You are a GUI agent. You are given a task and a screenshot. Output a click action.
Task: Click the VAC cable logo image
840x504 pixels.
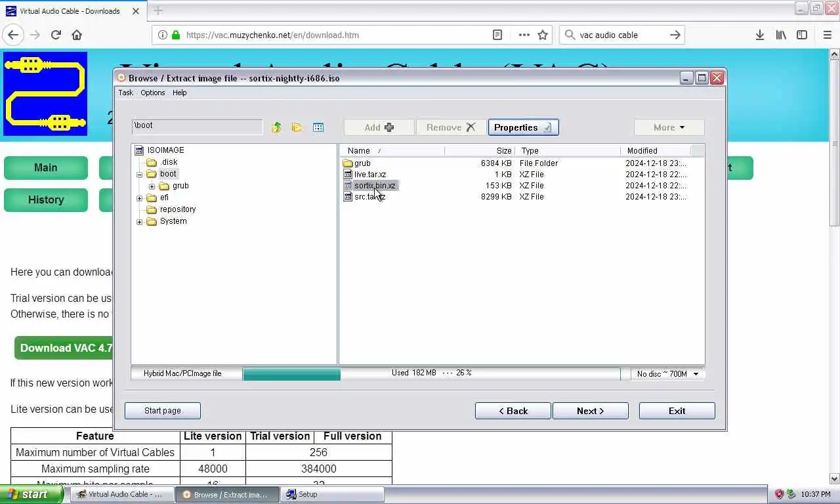(45, 94)
